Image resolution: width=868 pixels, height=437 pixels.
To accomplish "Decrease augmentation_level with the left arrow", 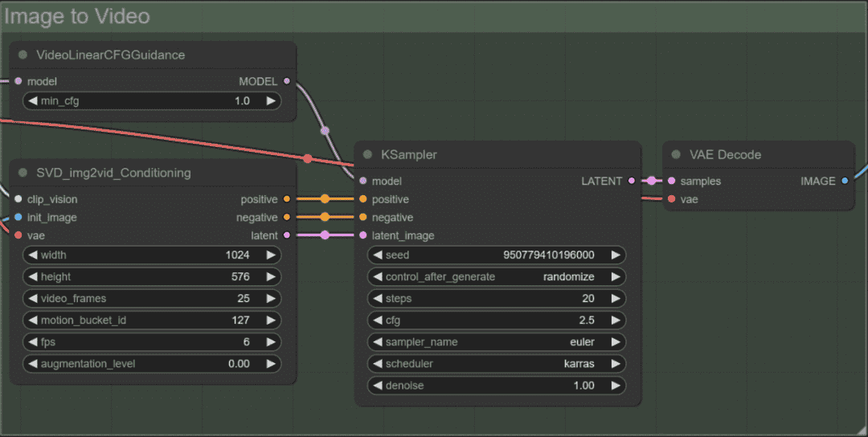I will click(33, 363).
